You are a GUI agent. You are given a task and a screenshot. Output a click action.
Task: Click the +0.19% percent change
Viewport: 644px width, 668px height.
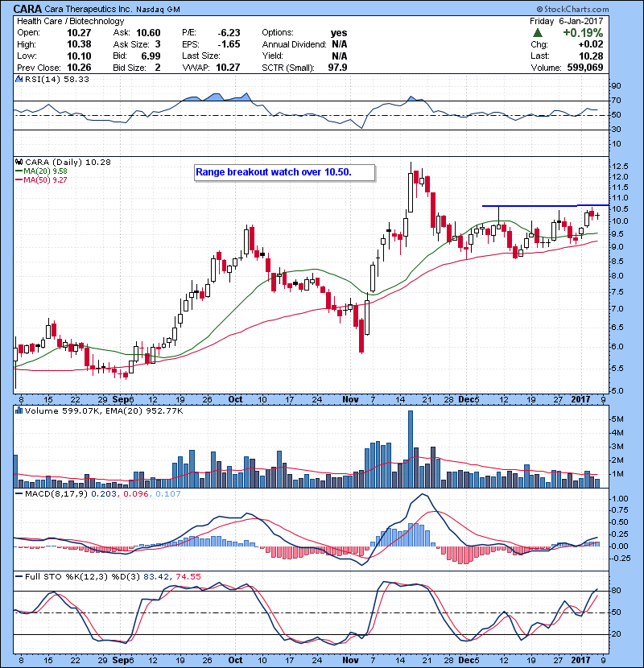(583, 33)
